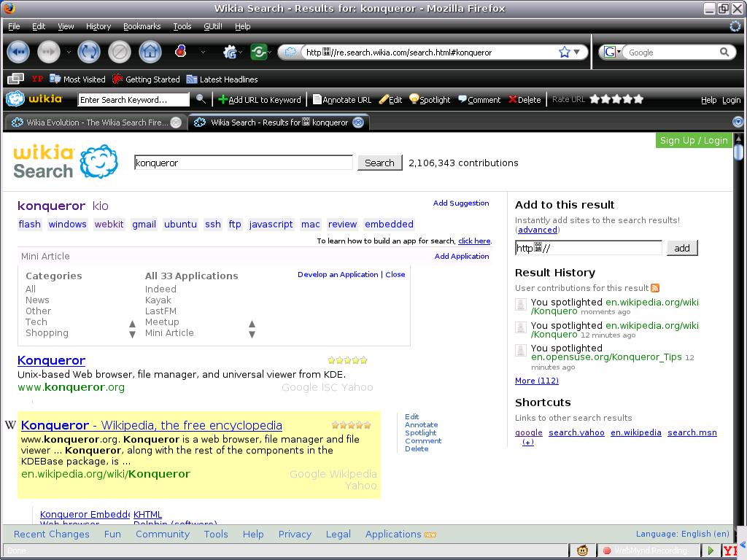Image resolution: width=747 pixels, height=560 pixels.
Task: Click the Forward navigation button
Action: coord(49,52)
